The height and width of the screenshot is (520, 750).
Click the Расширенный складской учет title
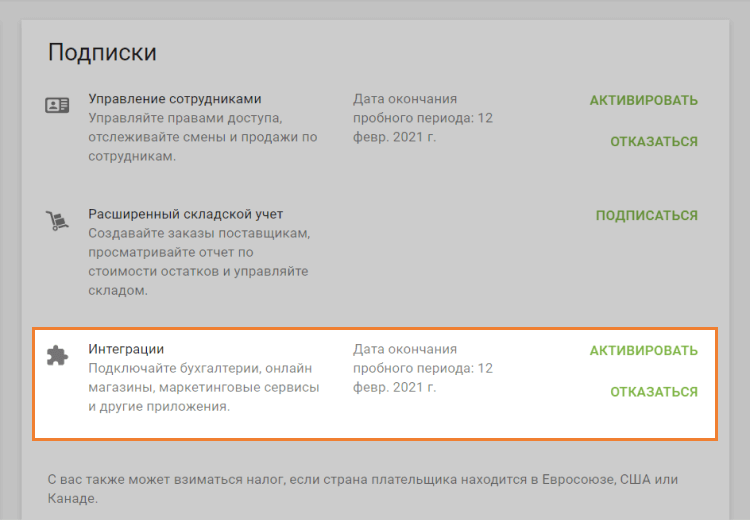point(186,214)
